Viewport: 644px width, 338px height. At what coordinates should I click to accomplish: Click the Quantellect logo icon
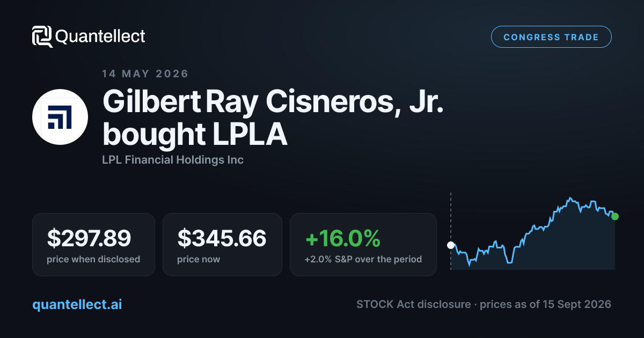click(x=42, y=36)
